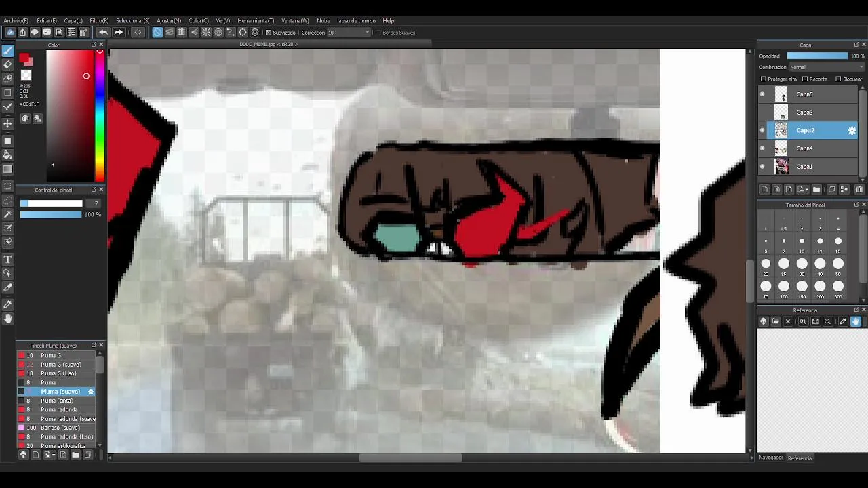The width and height of the screenshot is (868, 488).
Task: Toggle visibility of Capa1 layer
Action: pyautogui.click(x=762, y=167)
